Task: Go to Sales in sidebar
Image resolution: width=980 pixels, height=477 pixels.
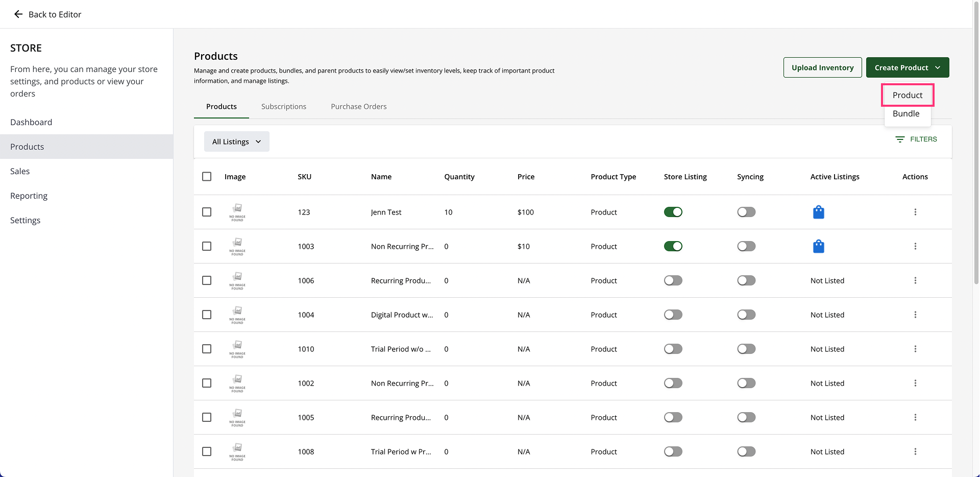Action: (20, 171)
